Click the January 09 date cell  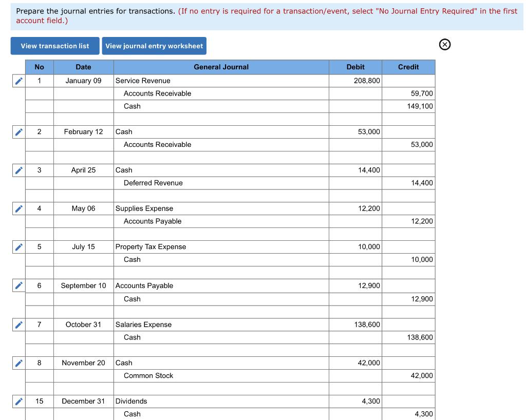click(84, 81)
